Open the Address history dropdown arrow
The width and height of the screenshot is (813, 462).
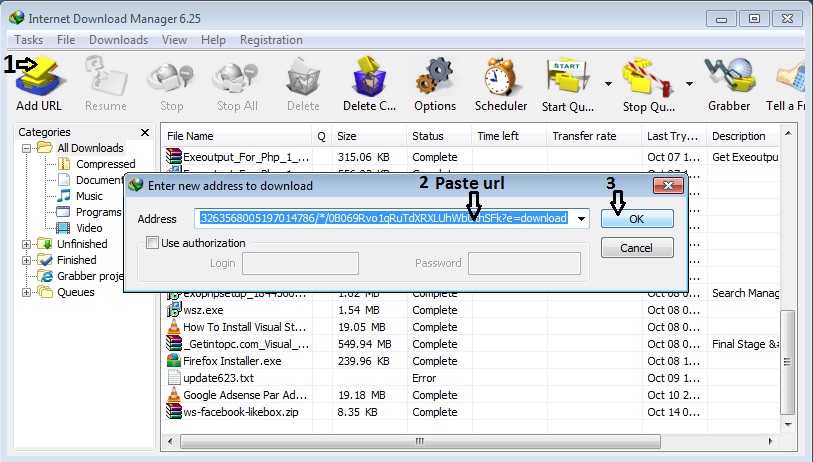click(x=582, y=219)
